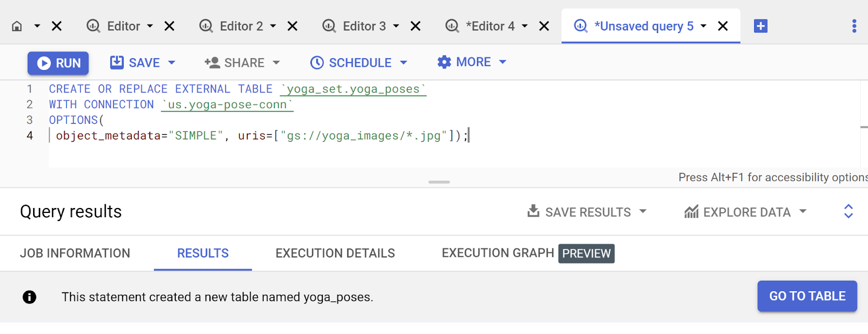Expand the Save dropdown arrow
Image resolution: width=868 pixels, height=334 pixels.
click(x=172, y=63)
